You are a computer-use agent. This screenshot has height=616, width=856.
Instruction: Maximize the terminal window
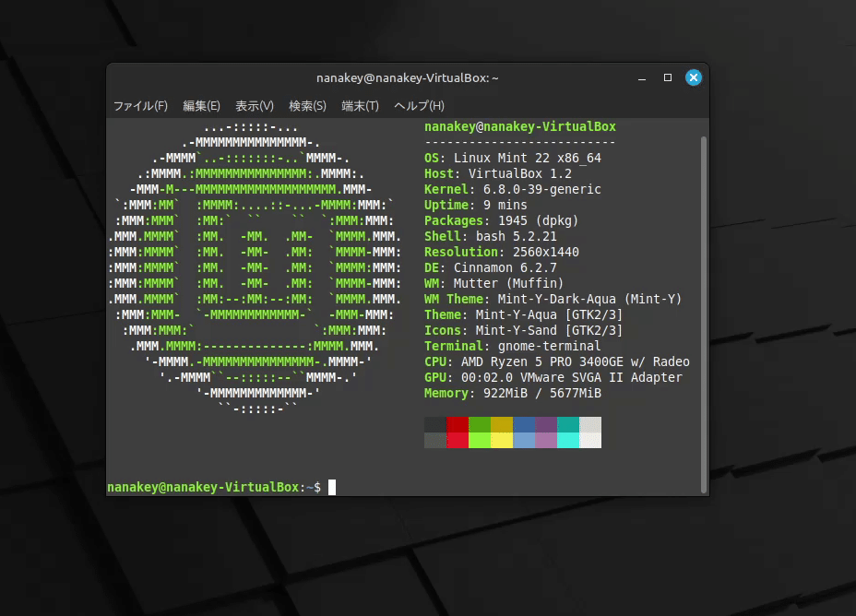click(x=668, y=77)
